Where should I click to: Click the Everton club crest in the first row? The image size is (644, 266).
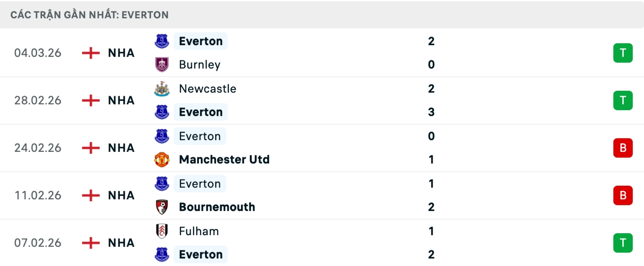click(162, 41)
